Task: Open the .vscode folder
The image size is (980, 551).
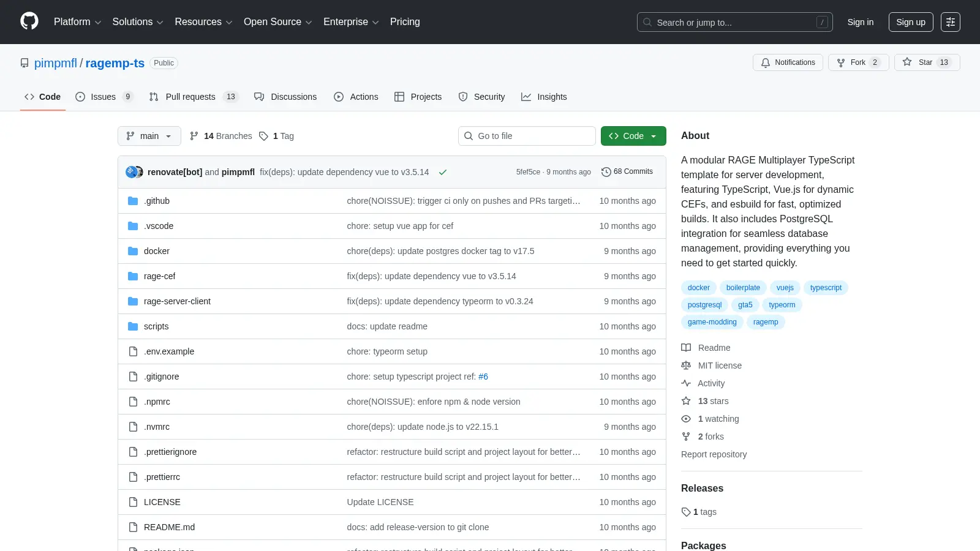Action: pos(159,226)
